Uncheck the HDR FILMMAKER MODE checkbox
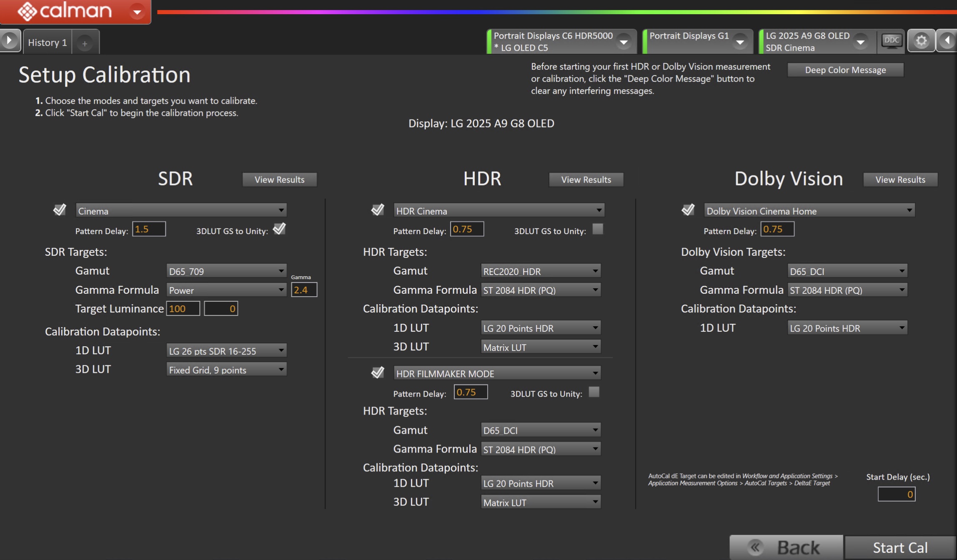The width and height of the screenshot is (957, 560). click(x=378, y=372)
